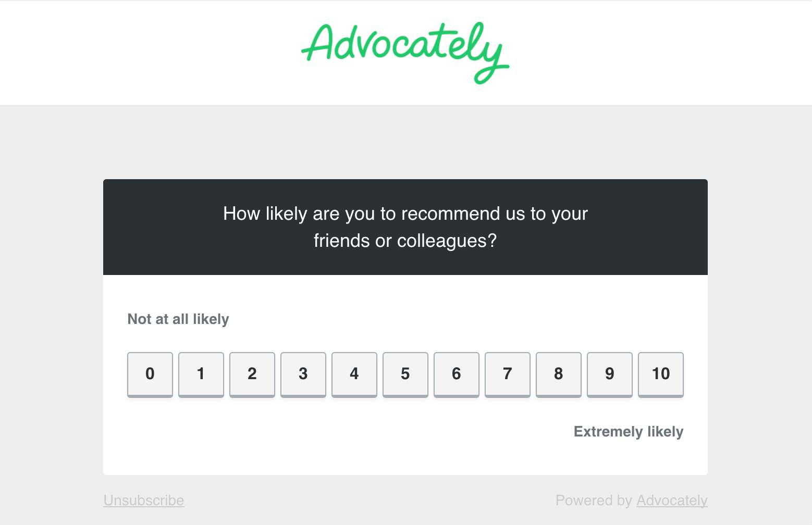Select score 7
Image resolution: width=812 pixels, height=525 pixels.
508,374
